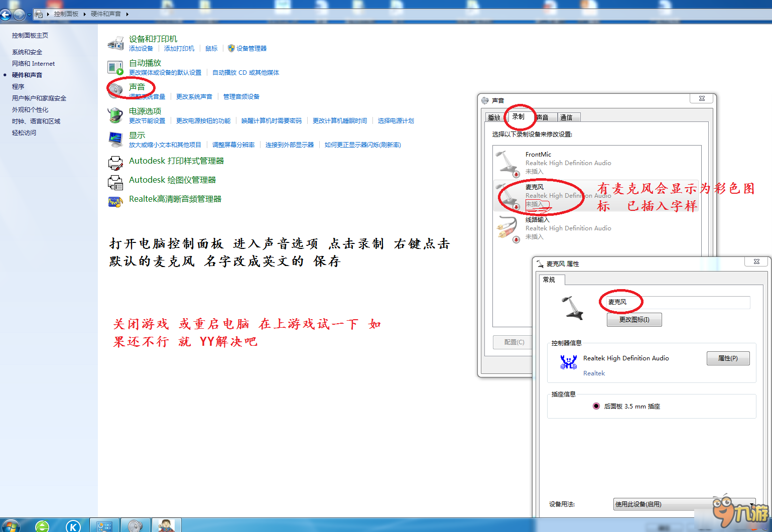This screenshot has width=772, height=532.
Task: Click the microphone icon in 麦克风 属性 dialog
Action: pyautogui.click(x=572, y=308)
